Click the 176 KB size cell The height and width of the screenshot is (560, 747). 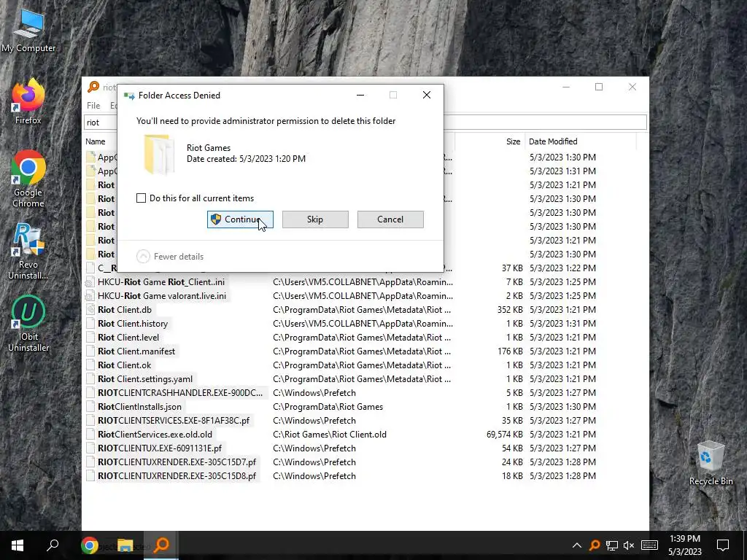coord(510,351)
